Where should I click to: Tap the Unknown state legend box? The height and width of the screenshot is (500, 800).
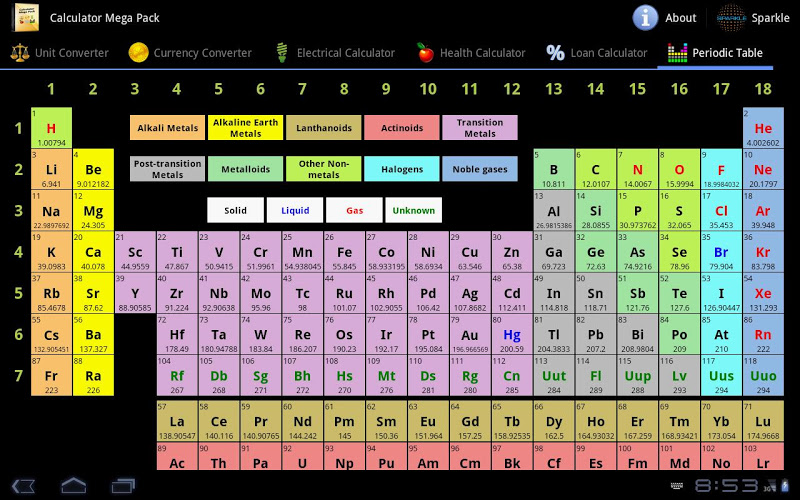coord(414,210)
